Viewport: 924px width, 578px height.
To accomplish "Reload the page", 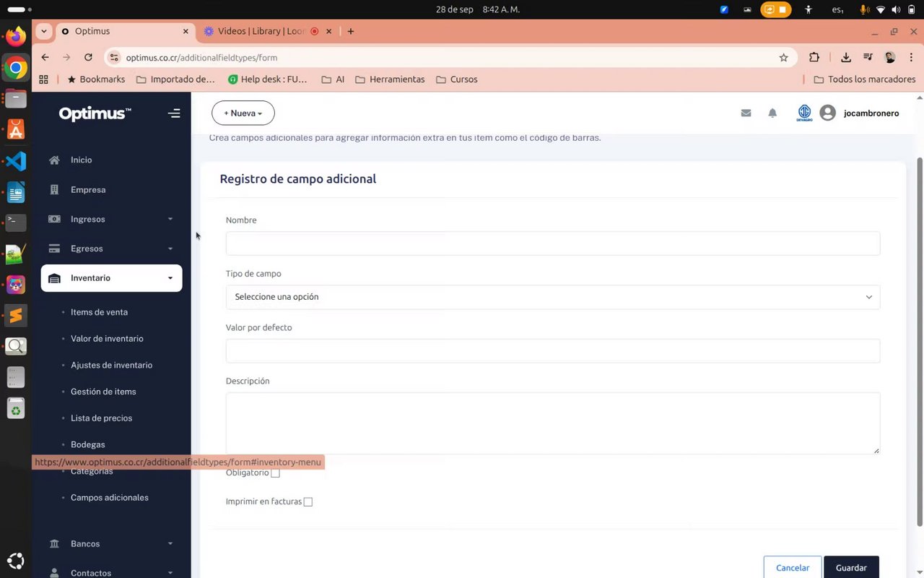I will click(88, 58).
